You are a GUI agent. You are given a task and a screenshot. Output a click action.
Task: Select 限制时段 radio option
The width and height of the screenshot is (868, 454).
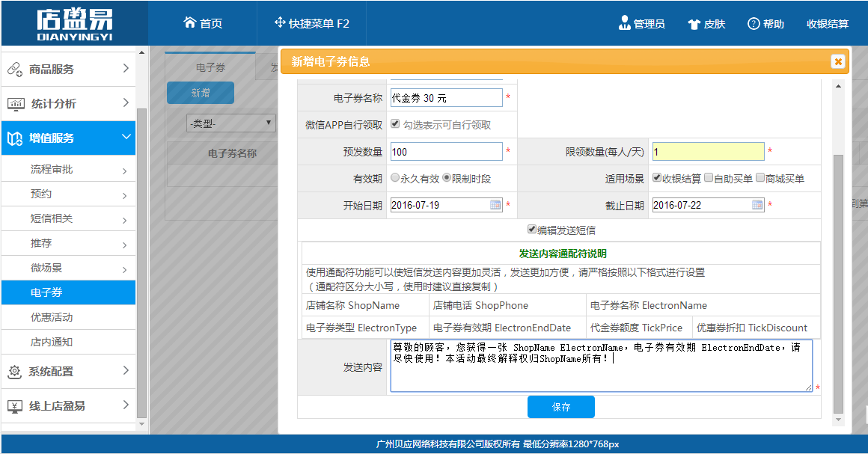pyautogui.click(x=447, y=178)
